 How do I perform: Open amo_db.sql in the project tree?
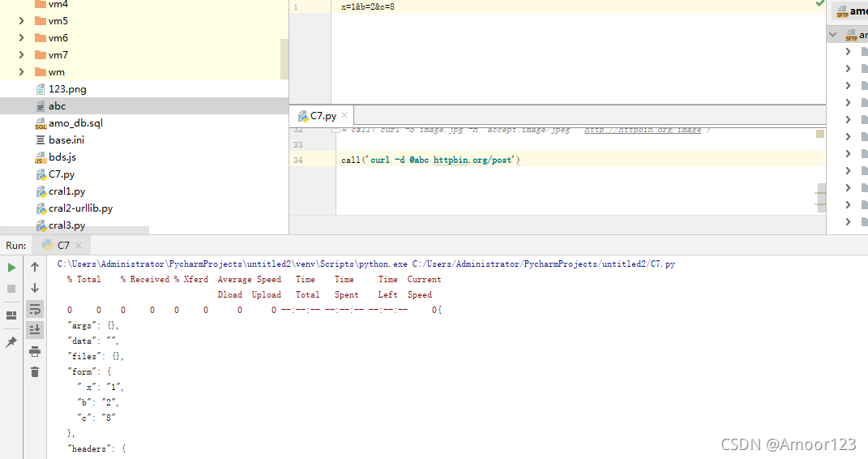76,123
